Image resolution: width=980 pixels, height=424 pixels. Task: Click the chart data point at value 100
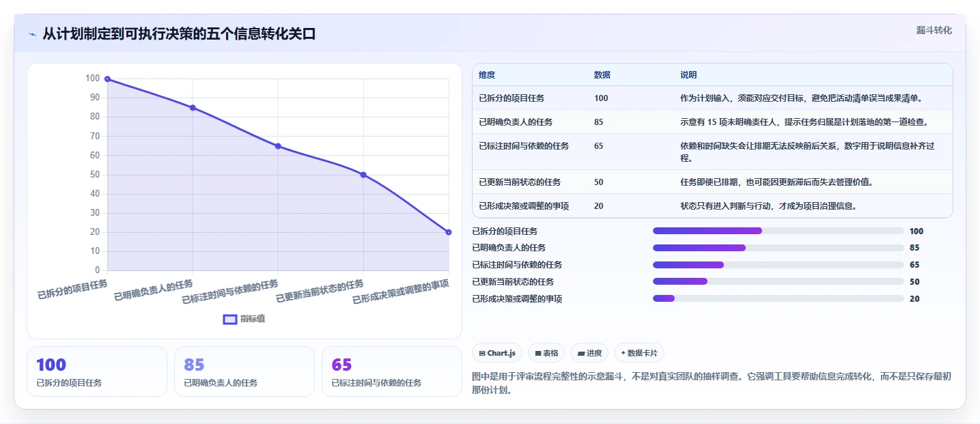pos(107,79)
